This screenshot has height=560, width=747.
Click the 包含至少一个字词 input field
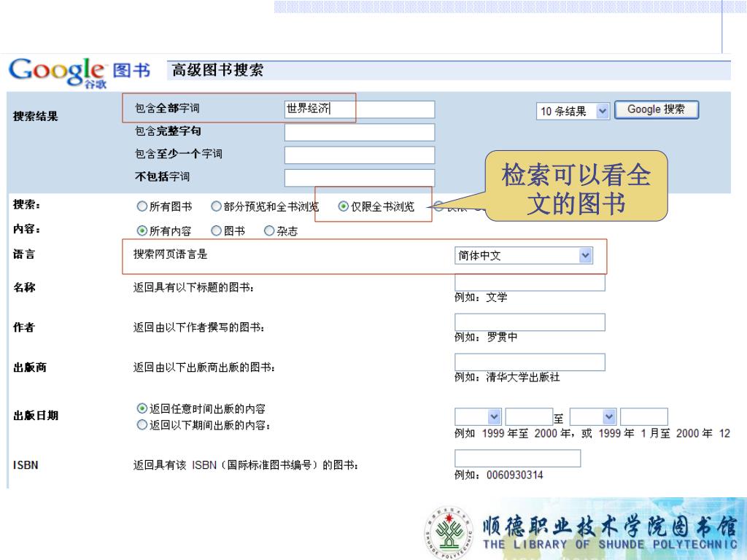pos(360,155)
